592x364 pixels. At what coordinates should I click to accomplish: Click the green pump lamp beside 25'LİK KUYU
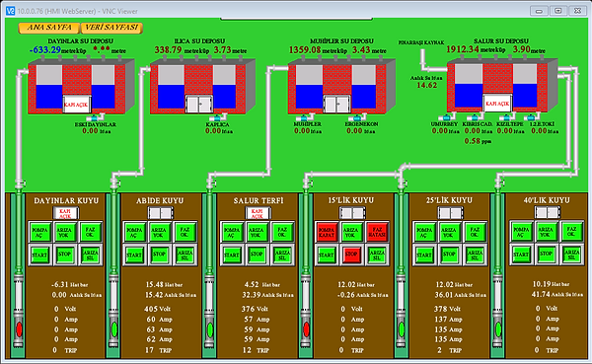coord(402,329)
